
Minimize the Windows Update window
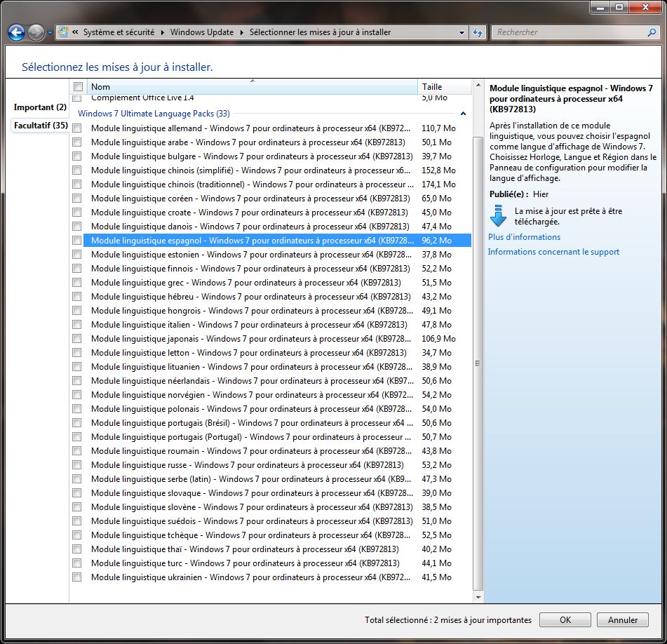point(600,7)
